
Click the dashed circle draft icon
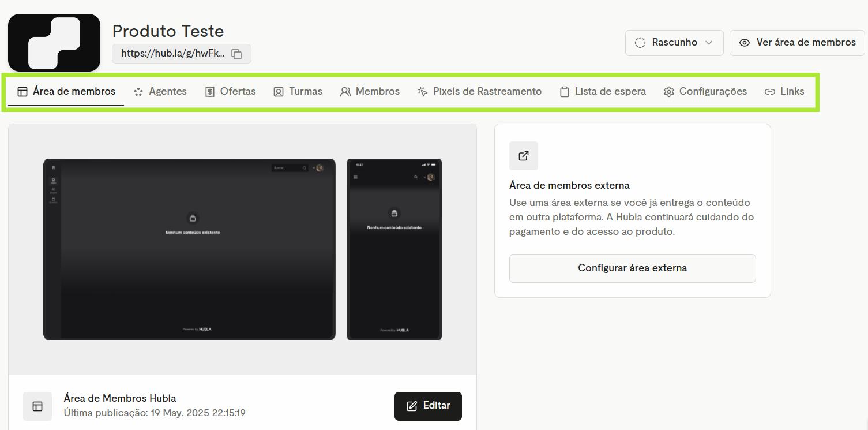[640, 43]
